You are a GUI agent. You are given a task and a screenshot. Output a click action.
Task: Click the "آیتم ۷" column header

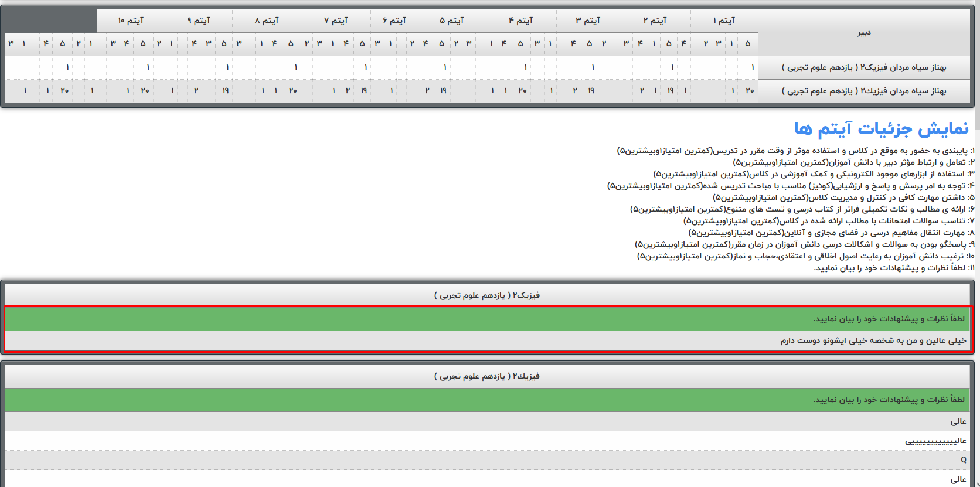tap(336, 21)
